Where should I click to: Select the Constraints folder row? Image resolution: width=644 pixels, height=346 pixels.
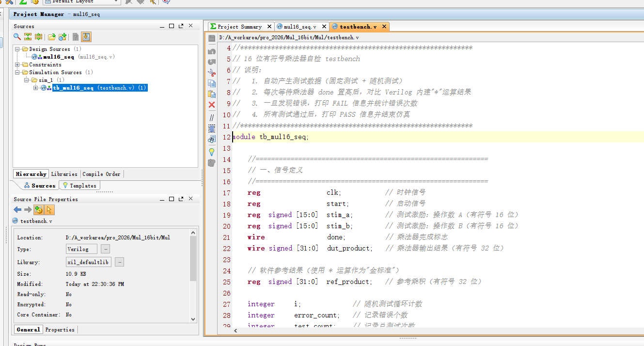pos(45,64)
